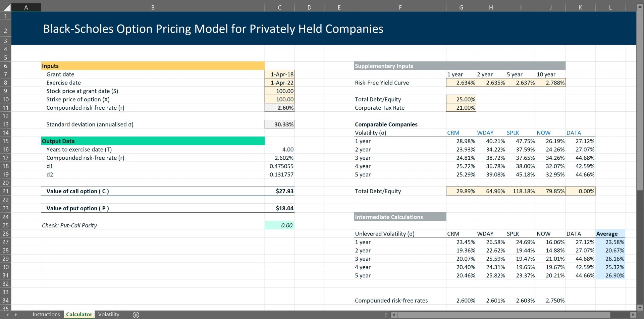Click the 30.33% standard deviation cell
Image resolution: width=644 pixels, height=319 pixels.
point(279,124)
